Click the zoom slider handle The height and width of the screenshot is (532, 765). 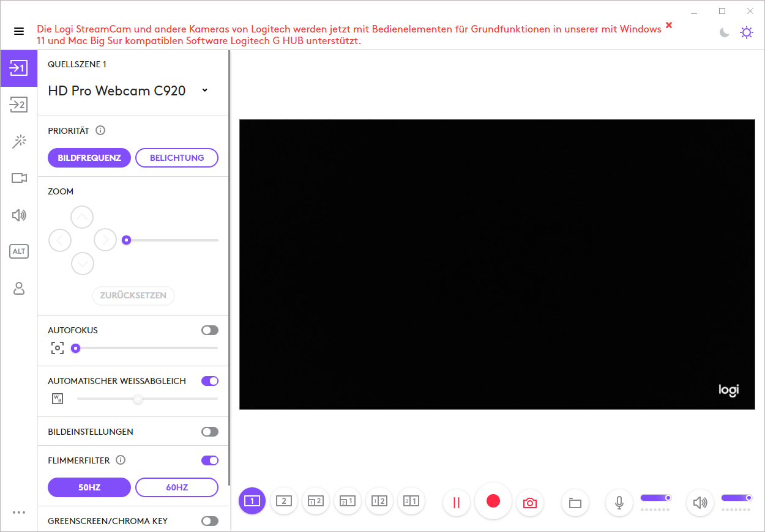coord(126,240)
